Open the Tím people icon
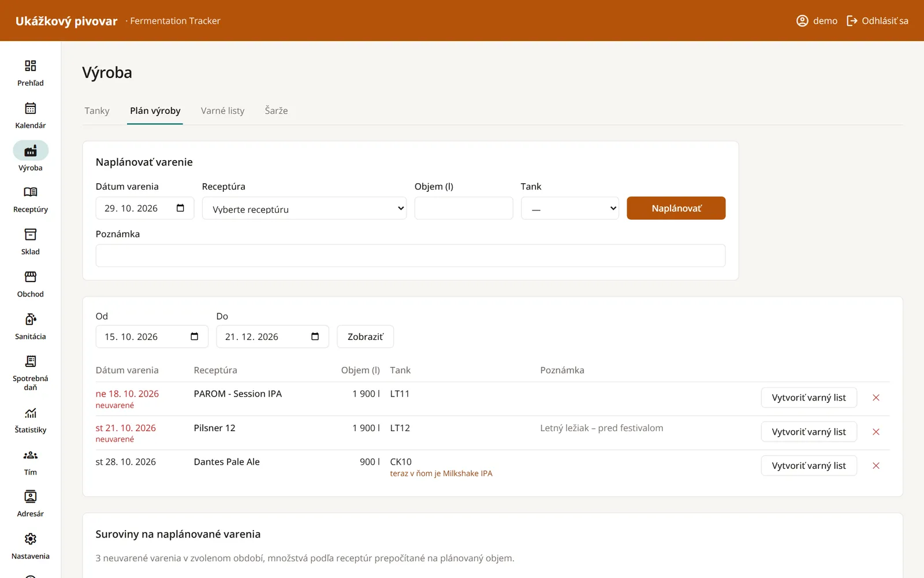Viewport: 924px width, 578px height. (31, 455)
